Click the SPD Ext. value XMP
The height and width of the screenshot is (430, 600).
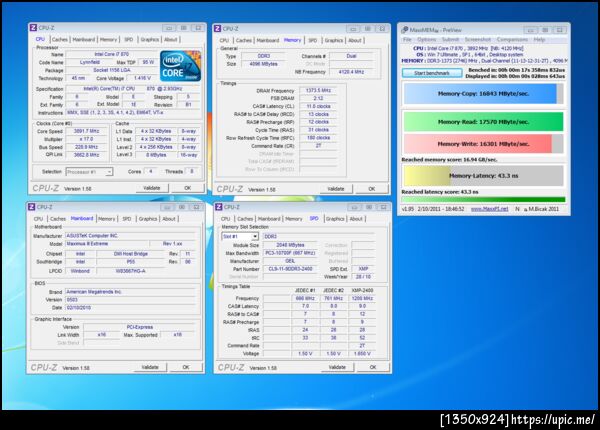pyautogui.click(x=363, y=269)
